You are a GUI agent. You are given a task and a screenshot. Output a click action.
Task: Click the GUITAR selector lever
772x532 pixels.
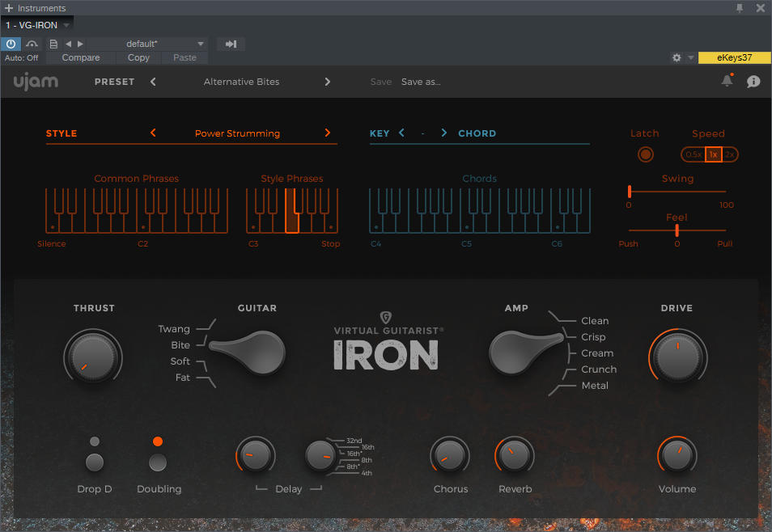(248, 352)
